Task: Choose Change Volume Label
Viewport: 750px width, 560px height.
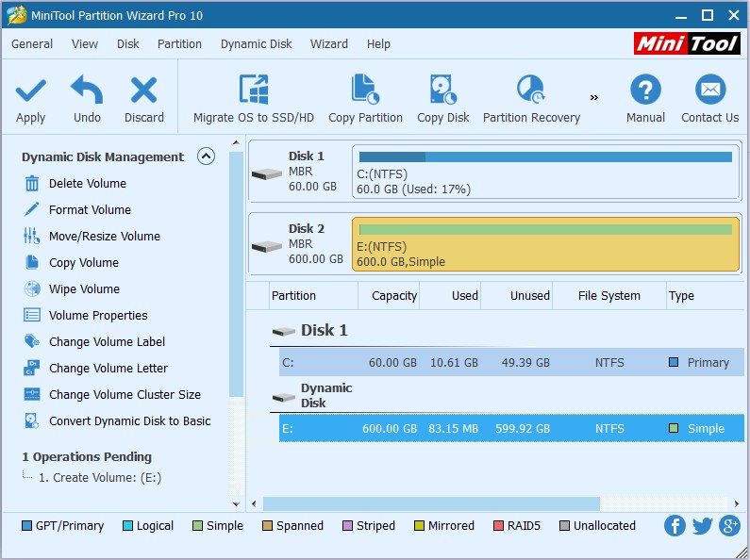Action: click(x=107, y=341)
